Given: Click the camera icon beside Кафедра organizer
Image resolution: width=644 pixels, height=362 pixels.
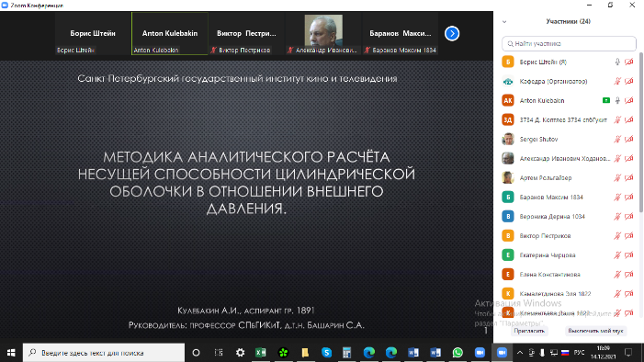Looking at the screenshot, I should point(628,82).
